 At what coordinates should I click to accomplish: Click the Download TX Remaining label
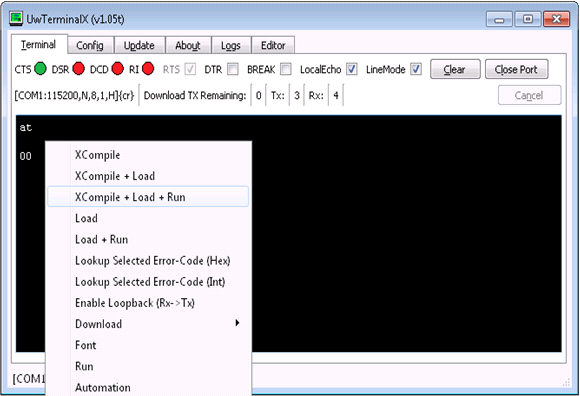tap(195, 95)
